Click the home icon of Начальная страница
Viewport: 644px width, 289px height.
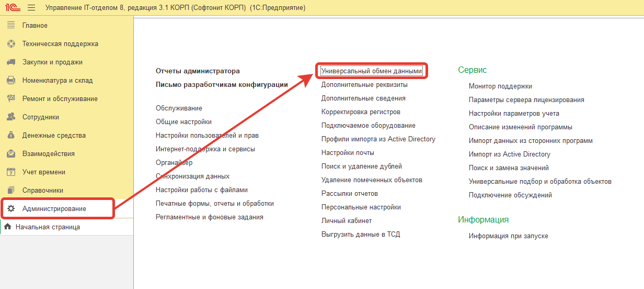7,227
